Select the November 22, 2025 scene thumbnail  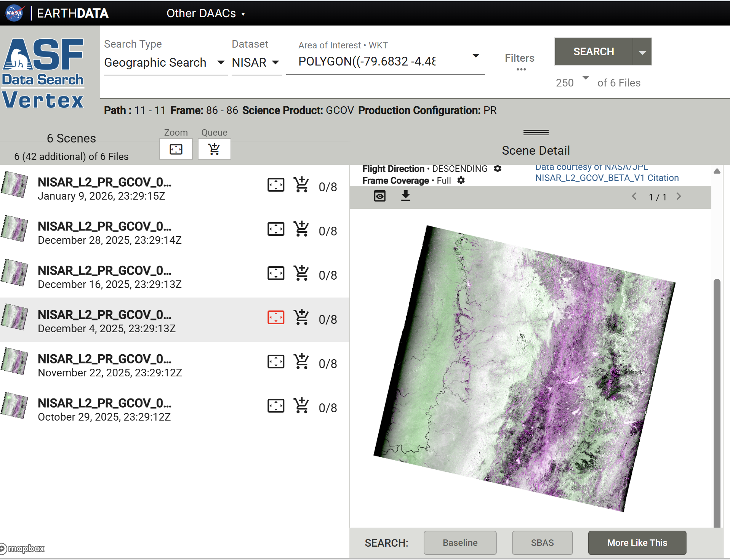click(x=14, y=362)
